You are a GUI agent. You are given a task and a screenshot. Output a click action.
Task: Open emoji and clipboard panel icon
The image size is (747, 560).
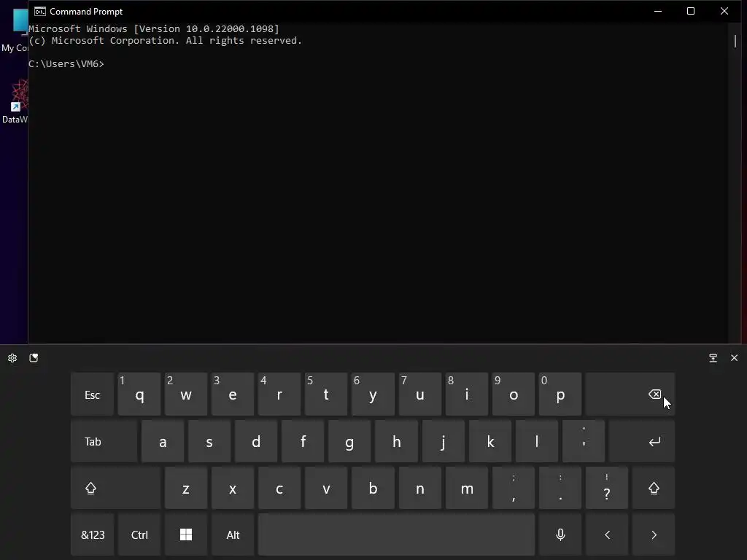[x=34, y=358]
